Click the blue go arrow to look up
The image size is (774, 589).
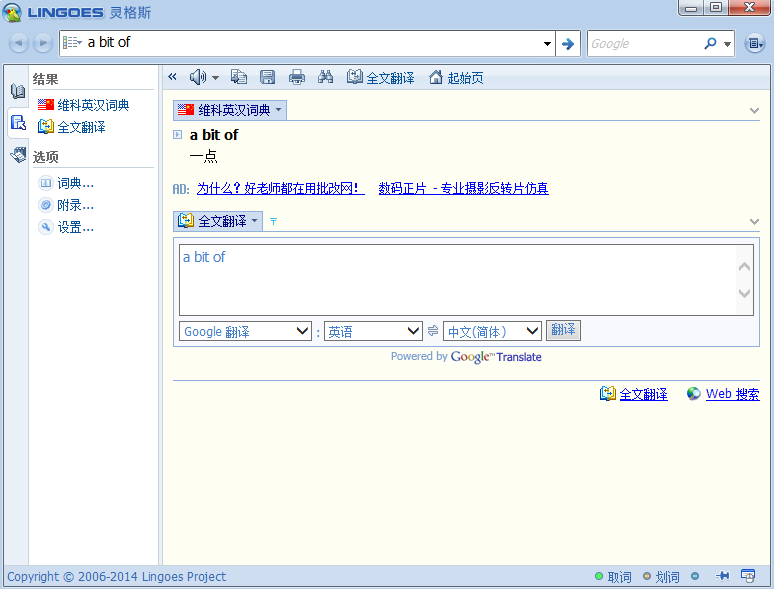568,43
